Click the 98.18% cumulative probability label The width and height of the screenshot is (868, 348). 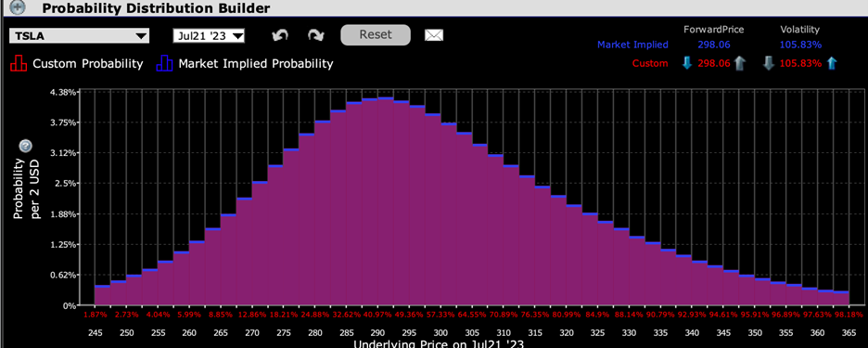[849, 315]
